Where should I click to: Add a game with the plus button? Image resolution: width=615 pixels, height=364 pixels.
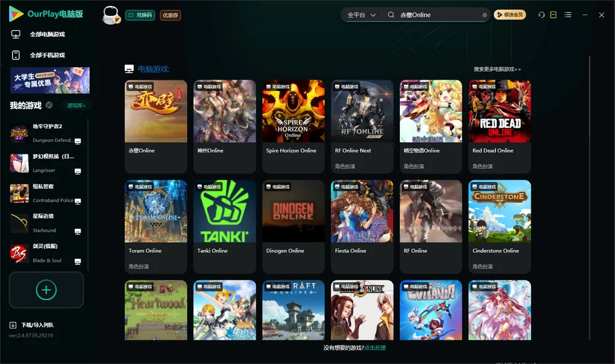click(46, 290)
